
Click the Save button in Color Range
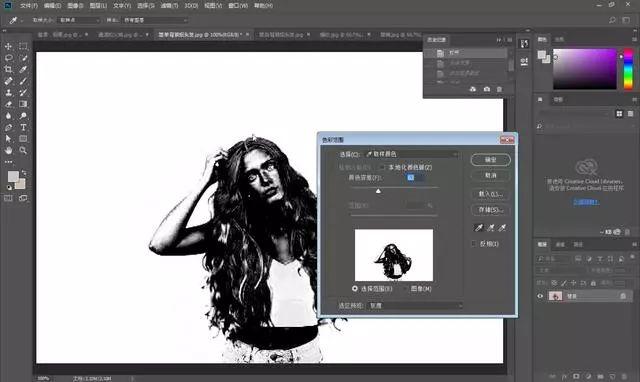[x=491, y=210]
